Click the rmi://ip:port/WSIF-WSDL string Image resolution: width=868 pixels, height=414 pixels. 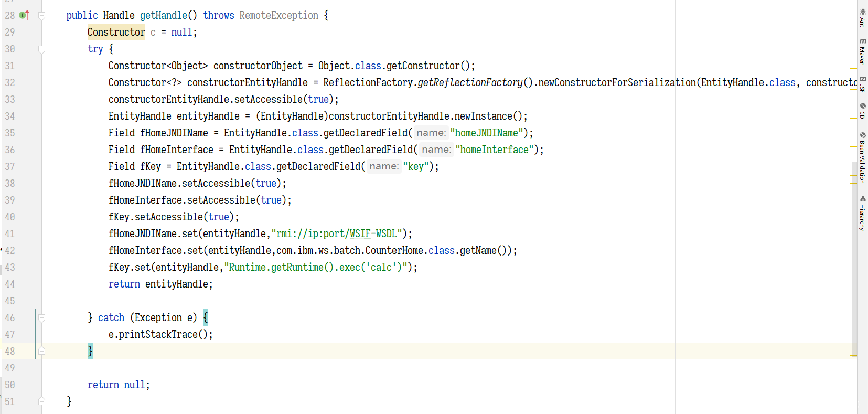(337, 233)
